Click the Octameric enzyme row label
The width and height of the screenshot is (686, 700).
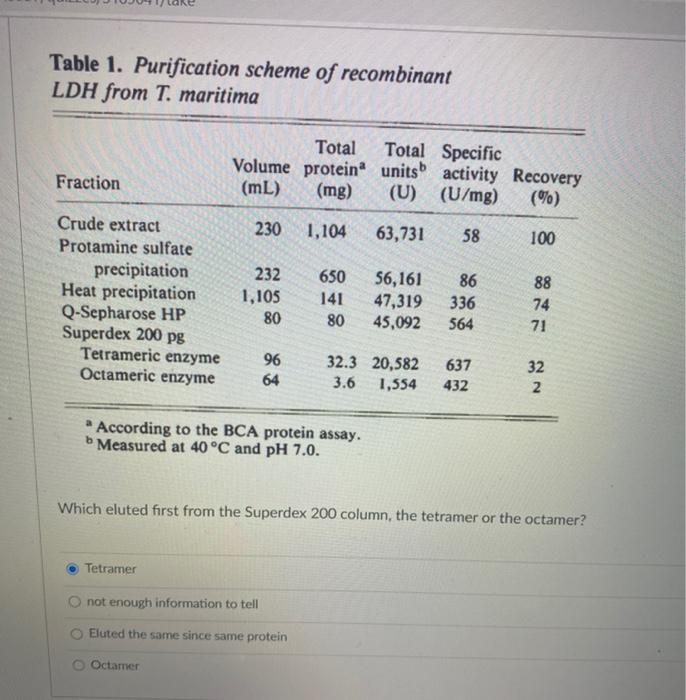pyautogui.click(x=148, y=376)
